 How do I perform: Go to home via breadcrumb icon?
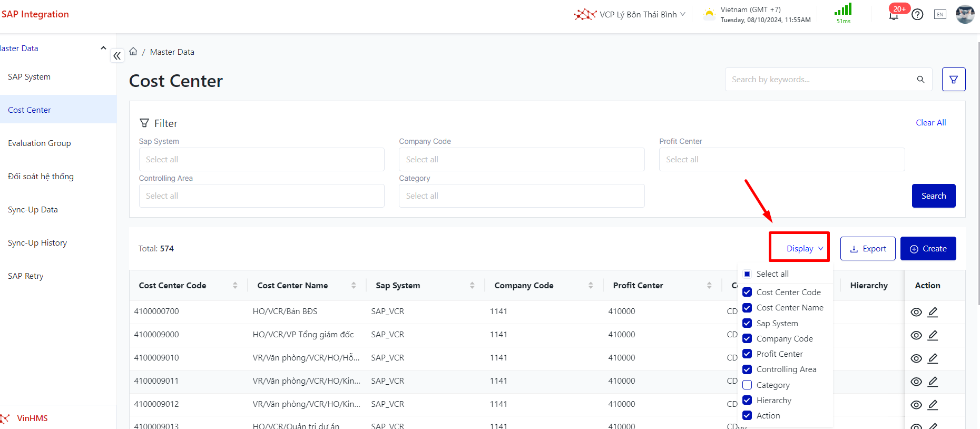(x=133, y=52)
